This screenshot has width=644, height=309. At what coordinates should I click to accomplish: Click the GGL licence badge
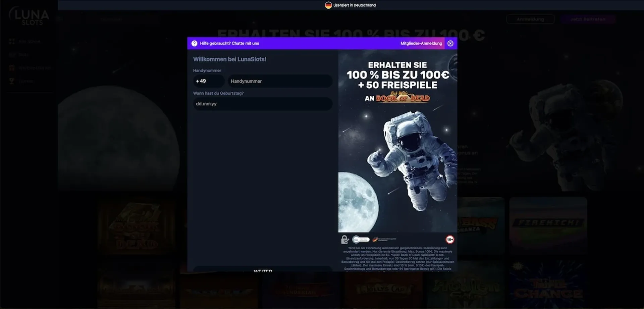point(361,240)
